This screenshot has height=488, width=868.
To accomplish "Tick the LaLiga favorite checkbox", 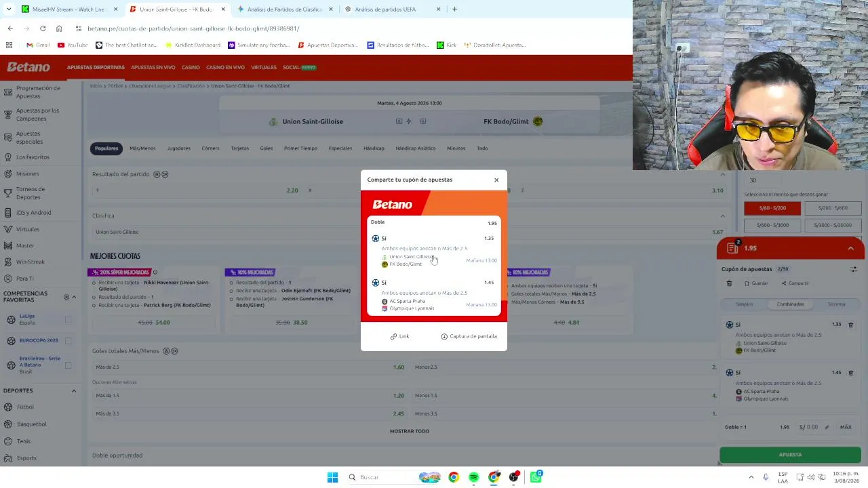I will pos(68,319).
